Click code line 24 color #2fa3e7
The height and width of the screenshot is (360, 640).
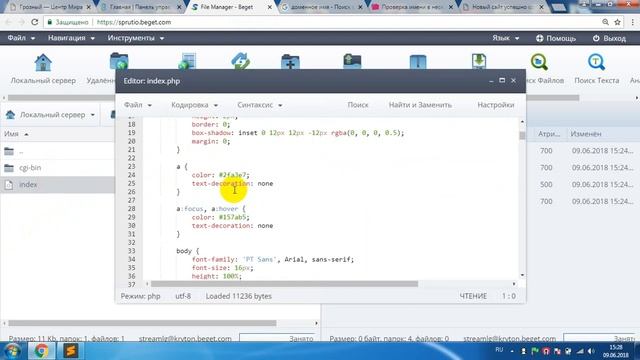(220, 175)
